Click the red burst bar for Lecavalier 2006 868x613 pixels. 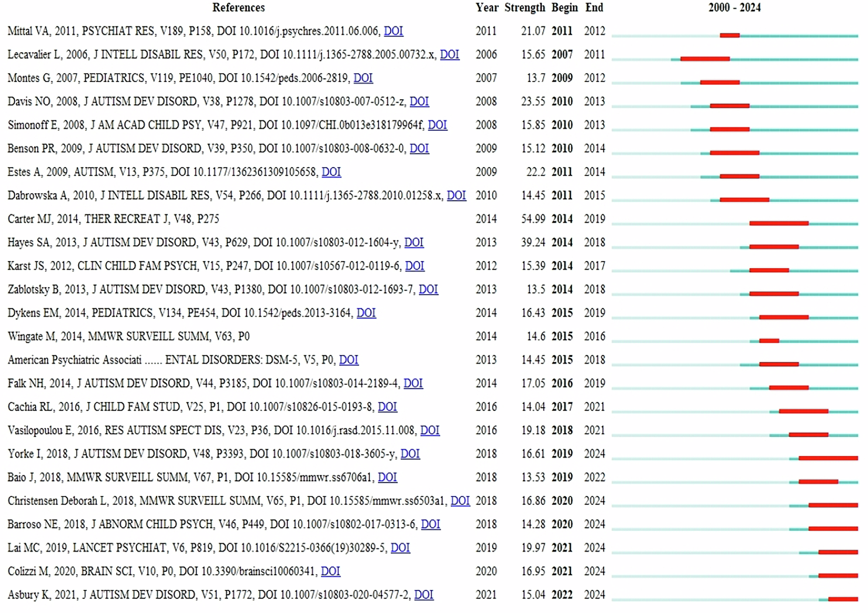pyautogui.click(x=705, y=59)
